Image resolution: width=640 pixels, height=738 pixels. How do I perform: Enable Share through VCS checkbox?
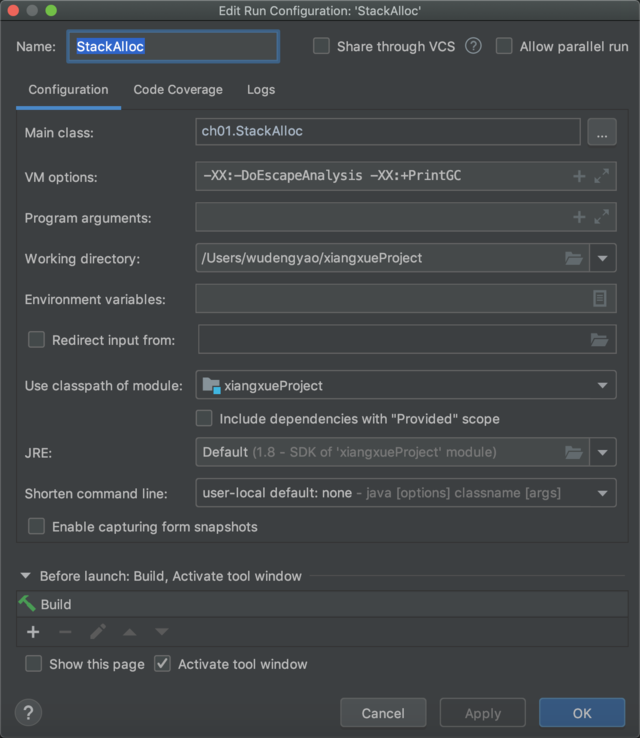[x=321, y=46]
